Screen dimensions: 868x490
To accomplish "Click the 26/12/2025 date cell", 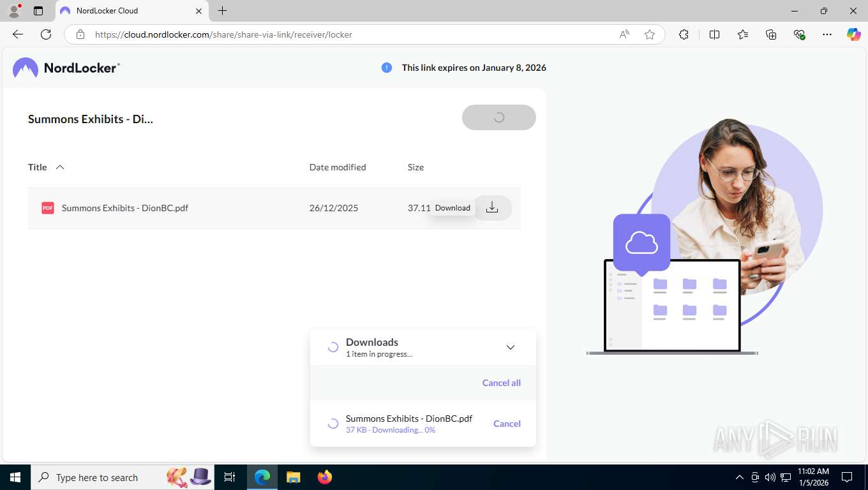I will click(x=334, y=208).
